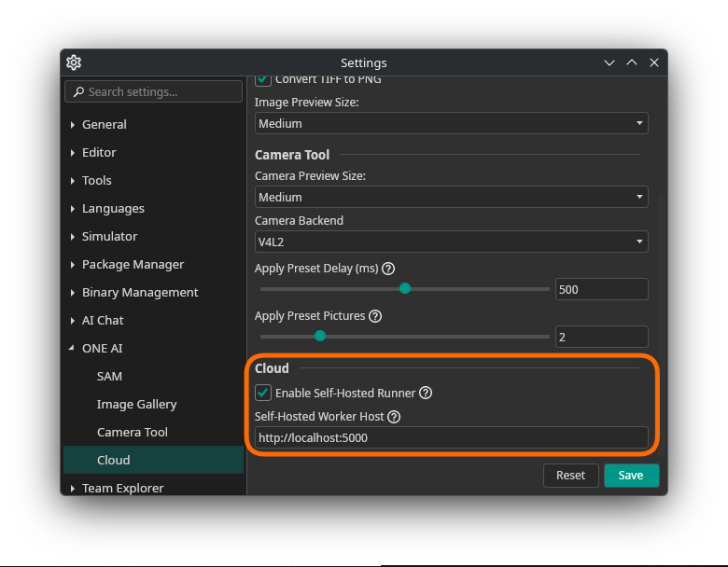Disable the Enable Self-Hosted Runner checkbox
This screenshot has width=728, height=567.
click(263, 394)
